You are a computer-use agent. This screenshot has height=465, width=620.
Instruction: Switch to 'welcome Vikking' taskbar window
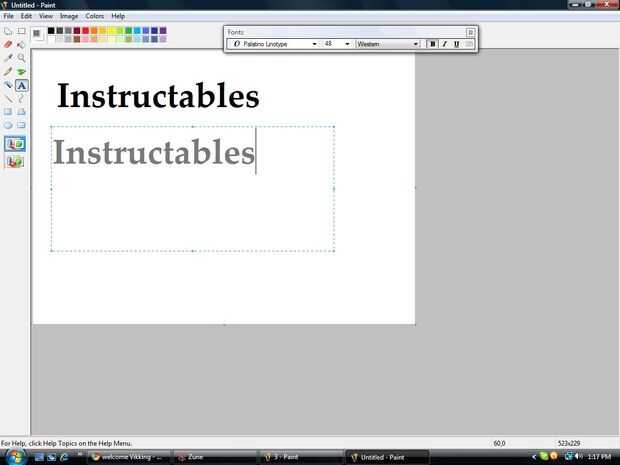point(128,457)
